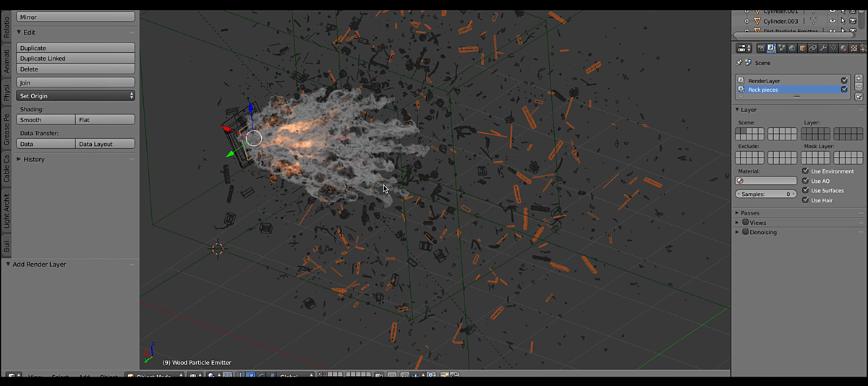This screenshot has height=386, width=868.
Task: Click the orange object icon of Cylinder.003
Action: 757,21
